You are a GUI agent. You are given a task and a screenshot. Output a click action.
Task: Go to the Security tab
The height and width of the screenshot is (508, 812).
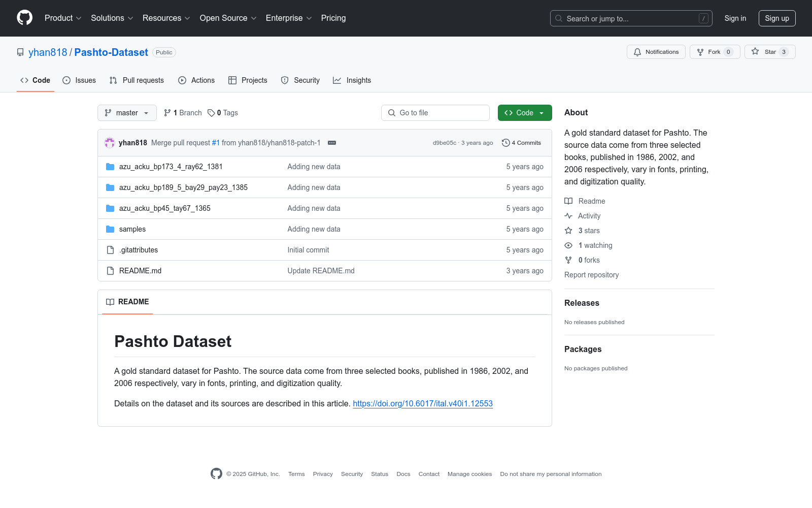click(300, 80)
